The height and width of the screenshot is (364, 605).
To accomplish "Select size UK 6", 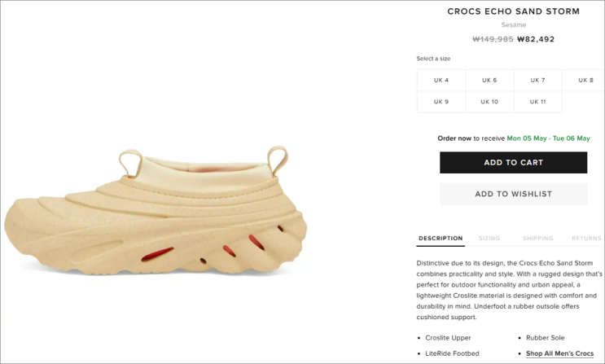I will tap(489, 81).
